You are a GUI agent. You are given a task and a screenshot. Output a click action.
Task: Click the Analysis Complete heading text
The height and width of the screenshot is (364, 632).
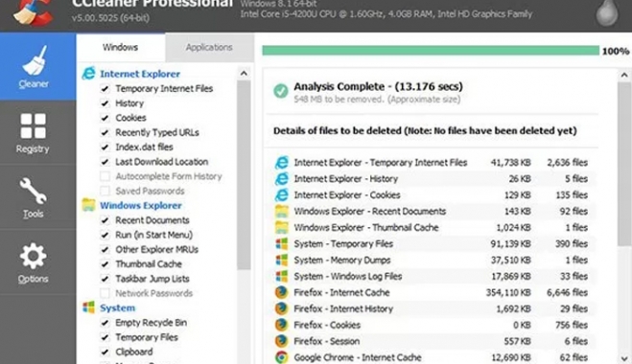pos(378,86)
